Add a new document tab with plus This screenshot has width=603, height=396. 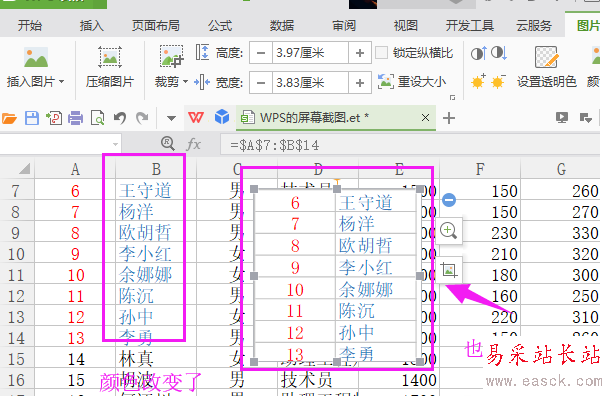[449, 118]
